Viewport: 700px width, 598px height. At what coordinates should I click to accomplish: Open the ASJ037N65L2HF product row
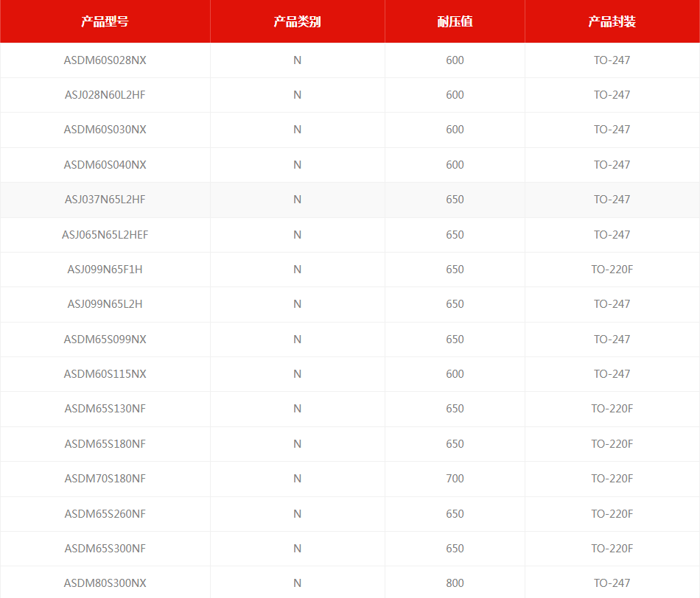[x=105, y=200]
